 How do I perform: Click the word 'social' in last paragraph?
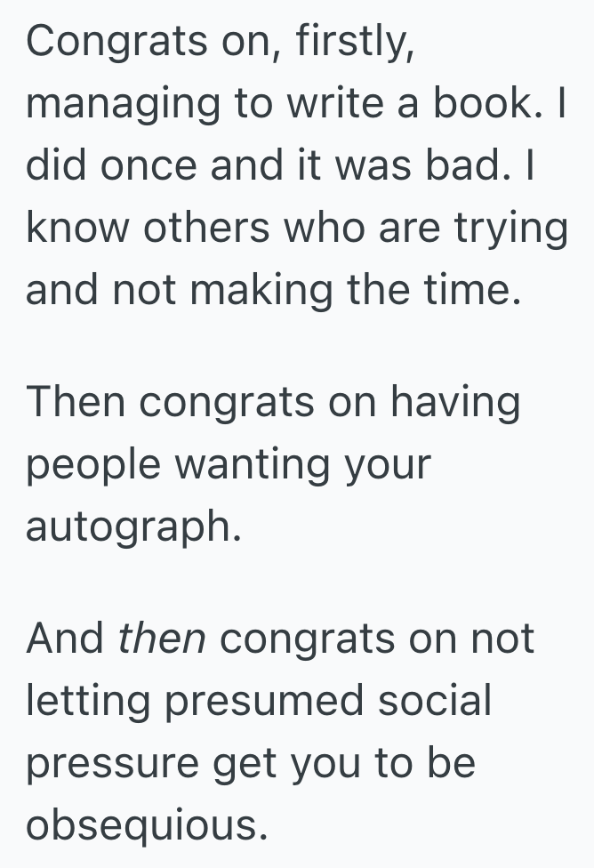coord(434,699)
